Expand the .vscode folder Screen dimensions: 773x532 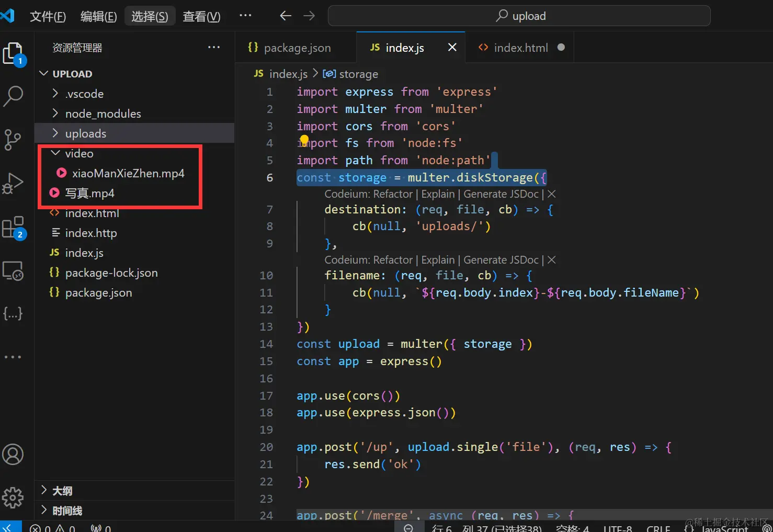pyautogui.click(x=134, y=94)
